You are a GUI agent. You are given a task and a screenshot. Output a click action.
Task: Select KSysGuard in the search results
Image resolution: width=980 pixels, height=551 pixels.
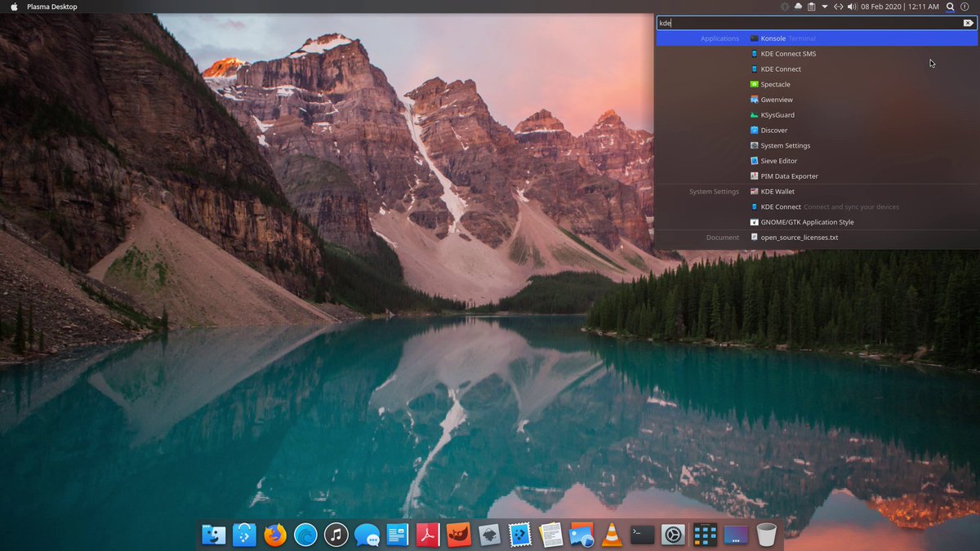[x=774, y=114]
